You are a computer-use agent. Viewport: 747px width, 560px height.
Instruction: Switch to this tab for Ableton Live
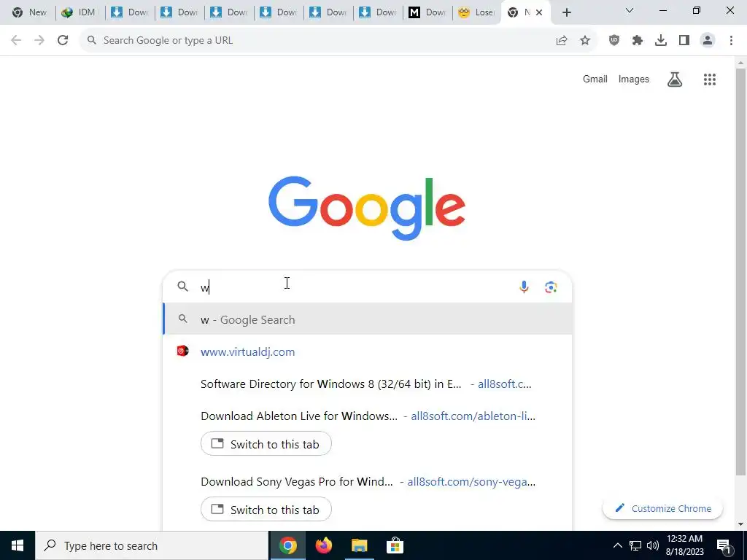click(266, 444)
